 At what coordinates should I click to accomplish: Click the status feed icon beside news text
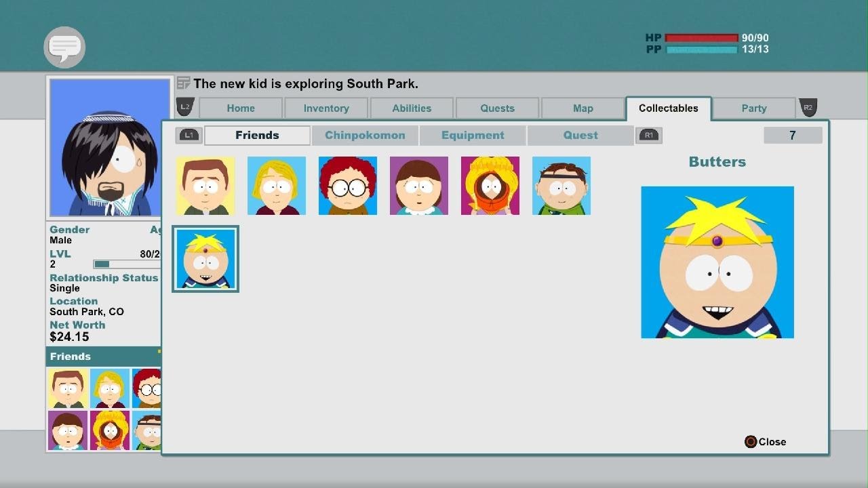pos(183,83)
